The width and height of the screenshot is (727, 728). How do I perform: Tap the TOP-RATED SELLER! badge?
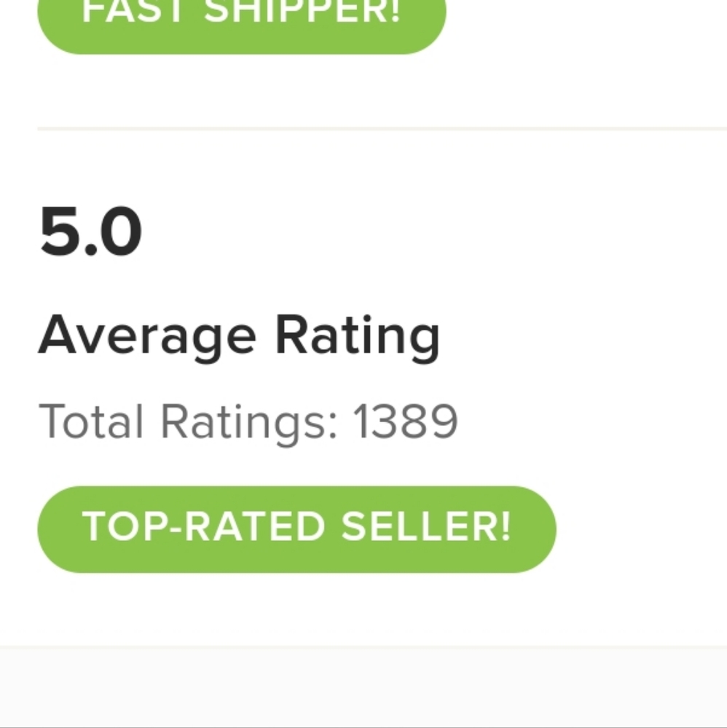coord(296,529)
